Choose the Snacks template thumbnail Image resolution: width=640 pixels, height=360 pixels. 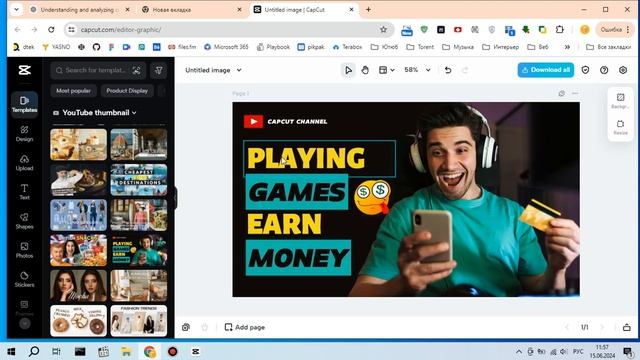tap(78, 250)
